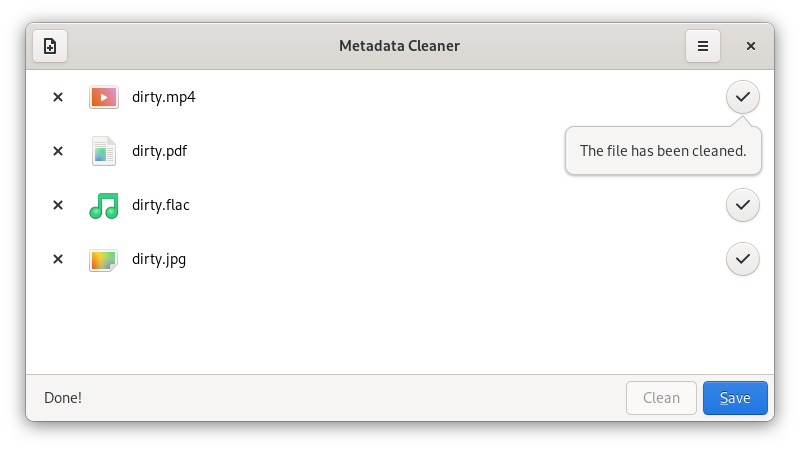This screenshot has width=800, height=450.
Task: Close the Metadata Cleaner window
Action: click(751, 46)
